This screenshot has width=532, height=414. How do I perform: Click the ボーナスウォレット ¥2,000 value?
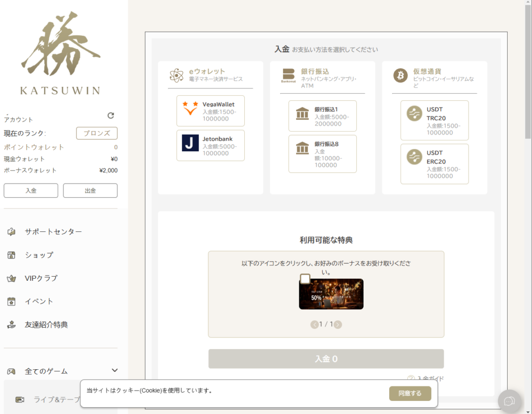(108, 171)
